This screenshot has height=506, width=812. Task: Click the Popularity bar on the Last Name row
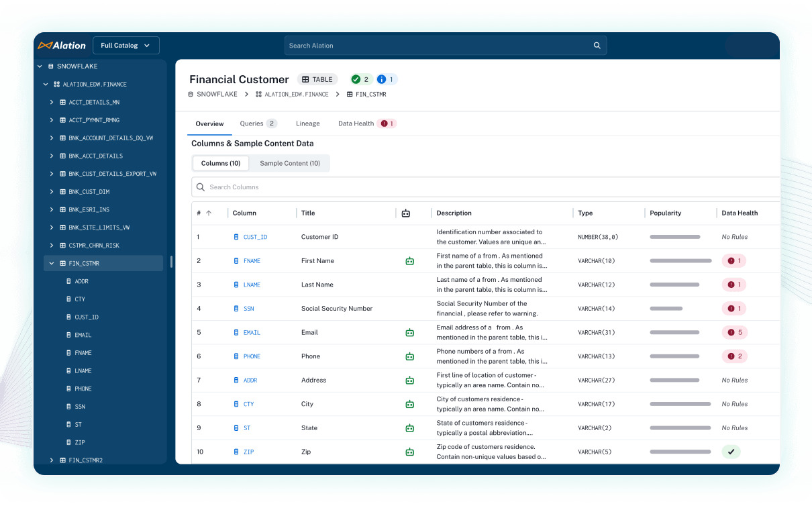point(676,285)
